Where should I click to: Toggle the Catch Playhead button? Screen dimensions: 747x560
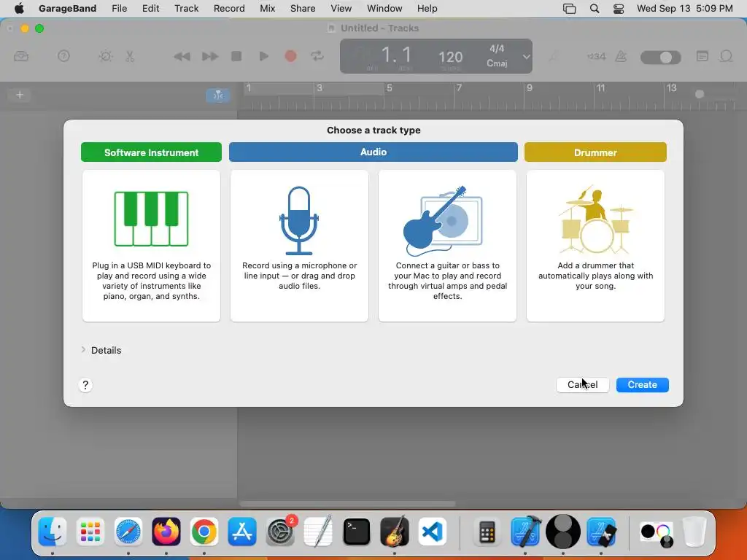click(217, 96)
